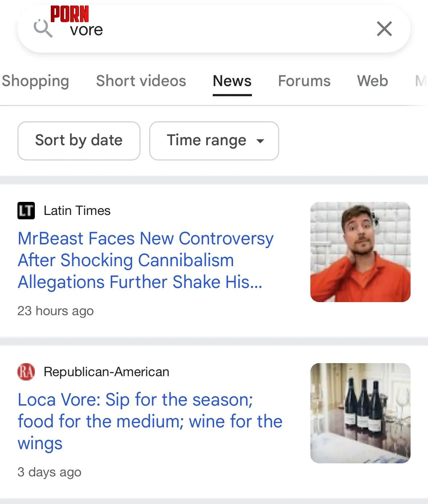Open the MrBeast Faces New Controversy headline
The width and height of the screenshot is (428, 504).
coord(146,260)
